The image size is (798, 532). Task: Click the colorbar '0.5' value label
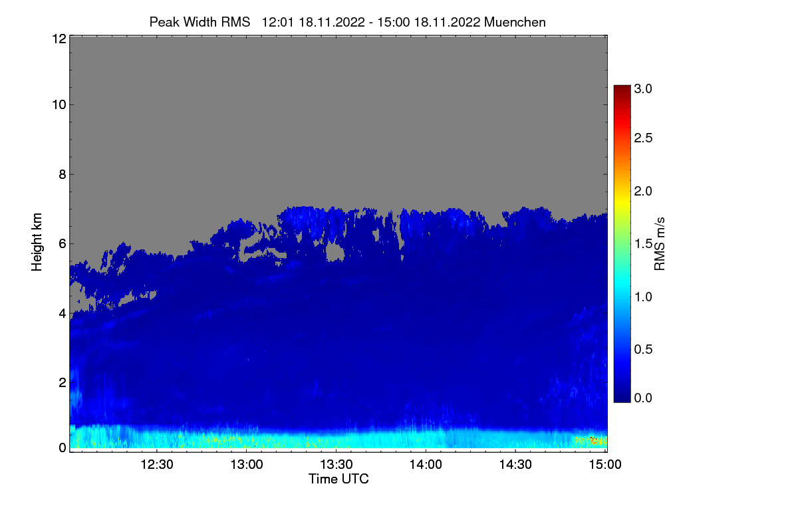643,350
